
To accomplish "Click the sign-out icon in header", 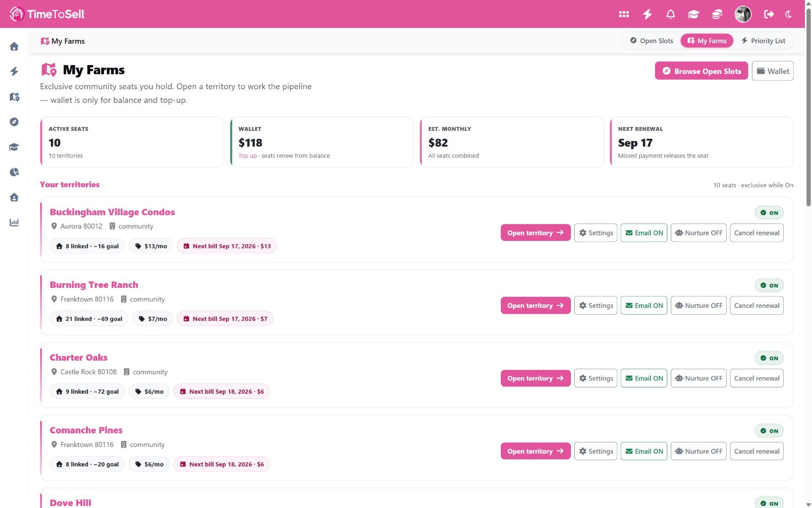I will 769,14.
